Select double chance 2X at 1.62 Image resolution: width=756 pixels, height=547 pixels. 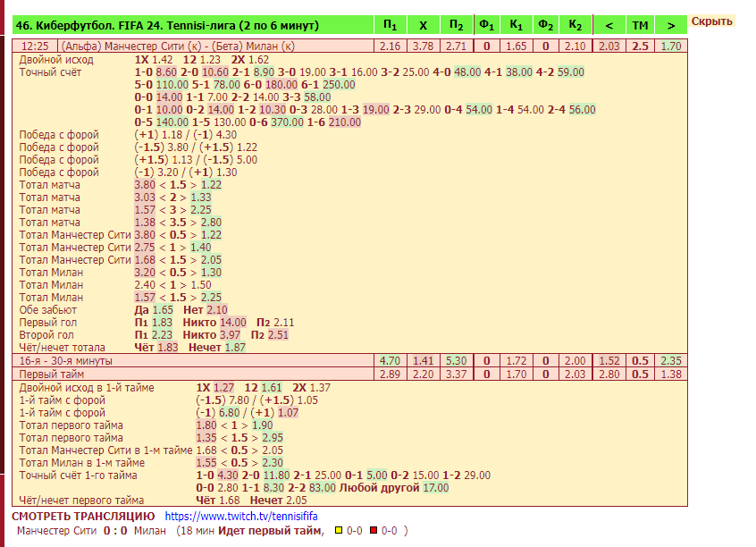coord(259,60)
